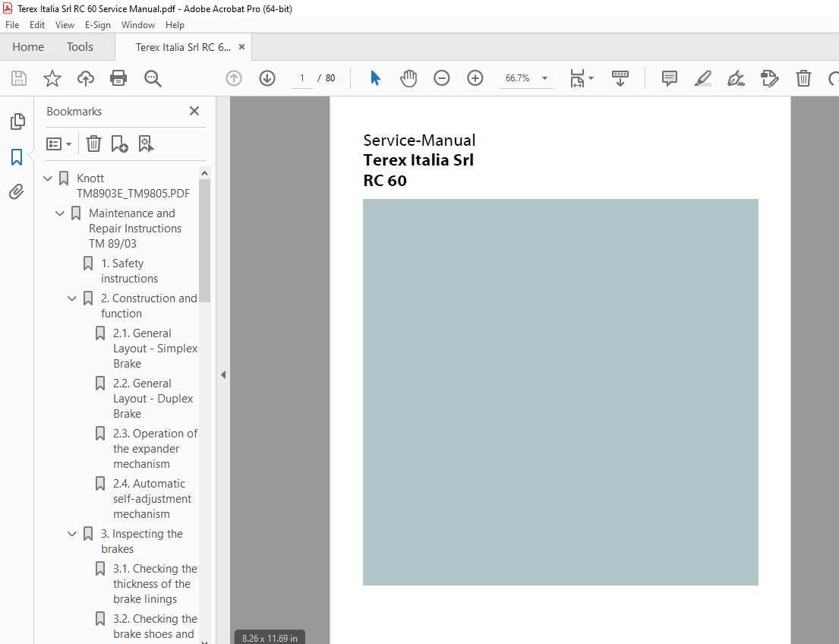Image resolution: width=839 pixels, height=644 pixels.
Task: Open the zoom level dropdown
Action: pyautogui.click(x=544, y=78)
